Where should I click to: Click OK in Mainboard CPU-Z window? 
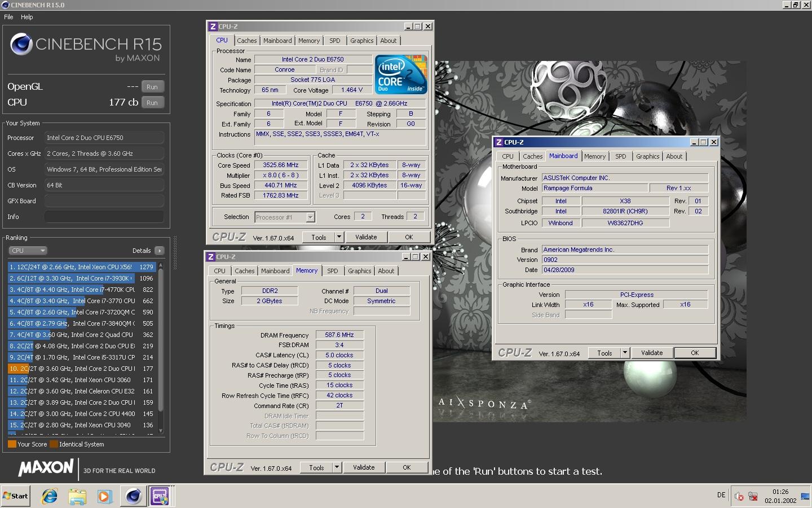(x=695, y=353)
